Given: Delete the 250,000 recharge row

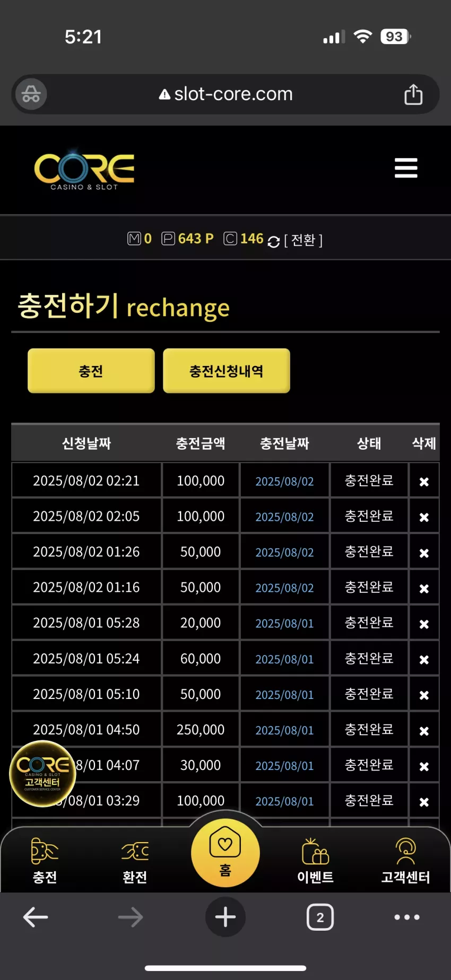Looking at the screenshot, I should [x=424, y=731].
